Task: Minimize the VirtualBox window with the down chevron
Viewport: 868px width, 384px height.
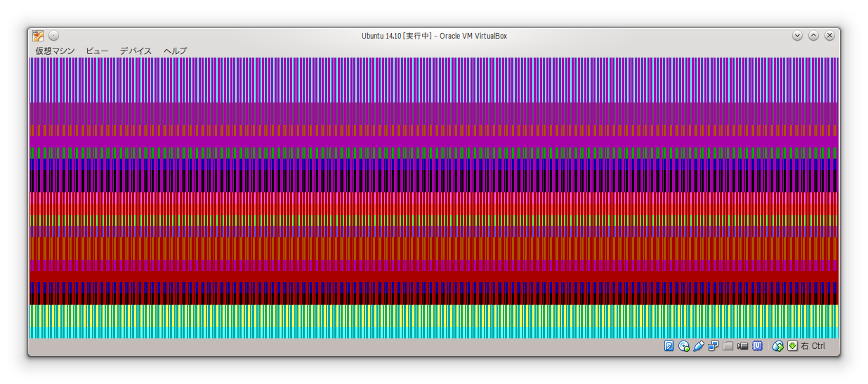Action: coord(797,36)
